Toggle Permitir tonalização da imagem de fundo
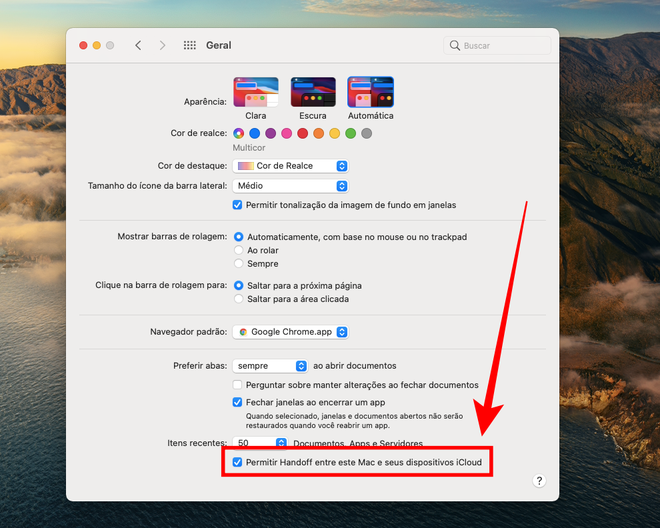 pyautogui.click(x=237, y=205)
